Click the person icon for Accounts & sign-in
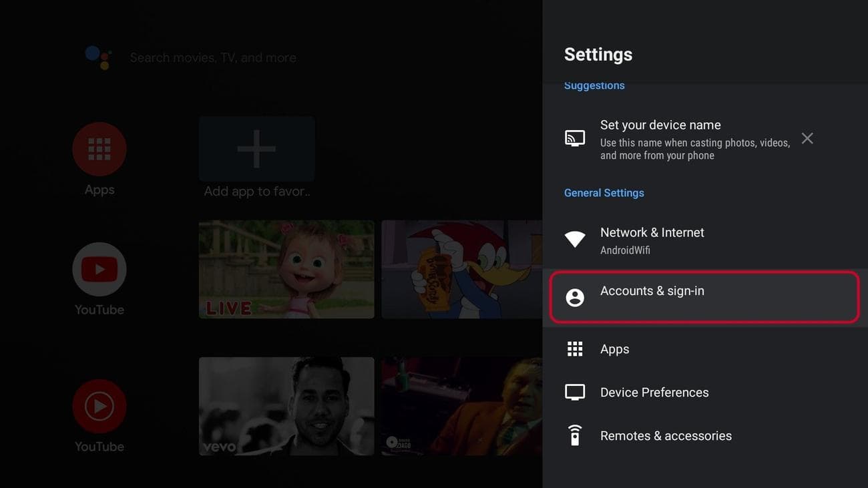The width and height of the screenshot is (868, 488). pos(575,297)
